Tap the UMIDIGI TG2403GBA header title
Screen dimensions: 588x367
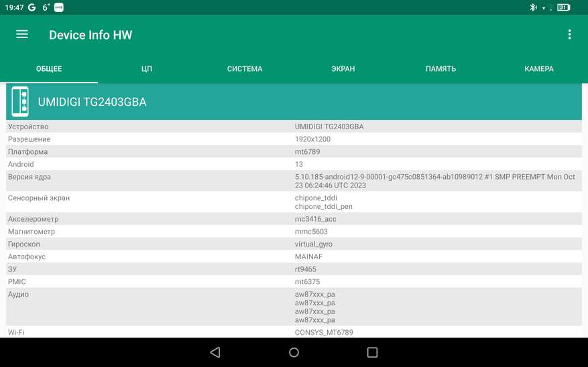click(x=92, y=102)
